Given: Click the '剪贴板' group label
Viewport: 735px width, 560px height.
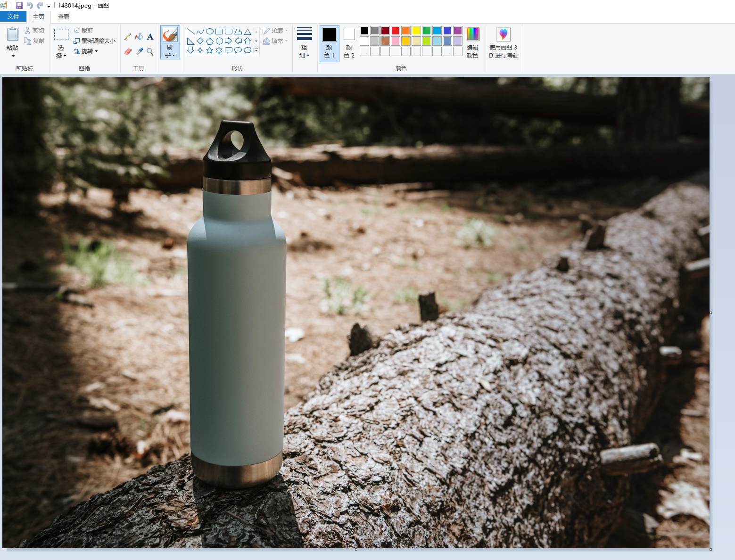Looking at the screenshot, I should 25,69.
